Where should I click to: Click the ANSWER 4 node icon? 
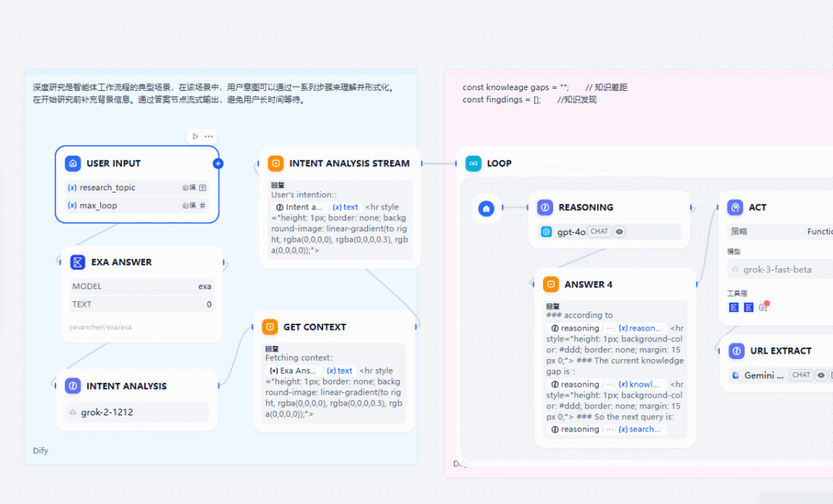pos(551,284)
